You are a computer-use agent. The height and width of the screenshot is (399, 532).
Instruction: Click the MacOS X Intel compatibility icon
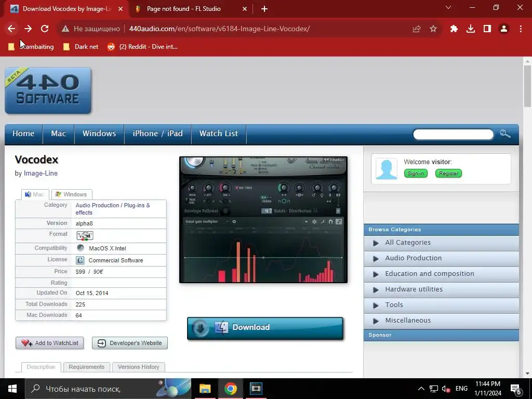[81, 248]
